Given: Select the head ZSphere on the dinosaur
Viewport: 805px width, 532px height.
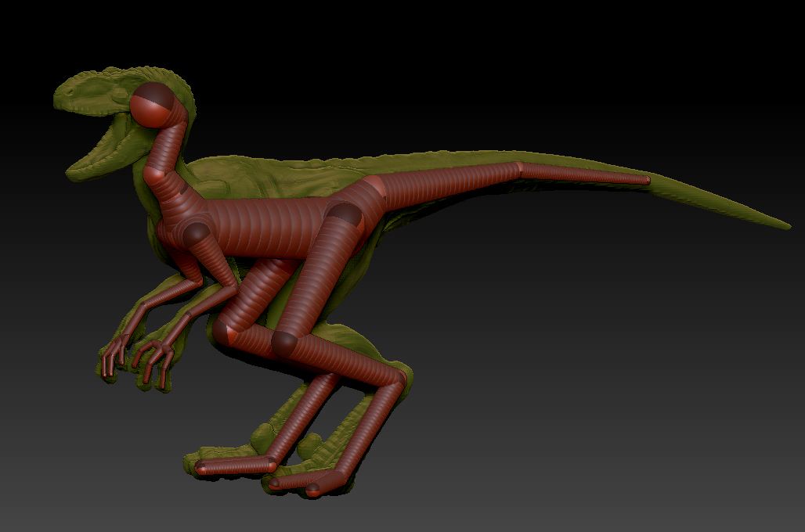Looking at the screenshot, I should pos(153,104).
